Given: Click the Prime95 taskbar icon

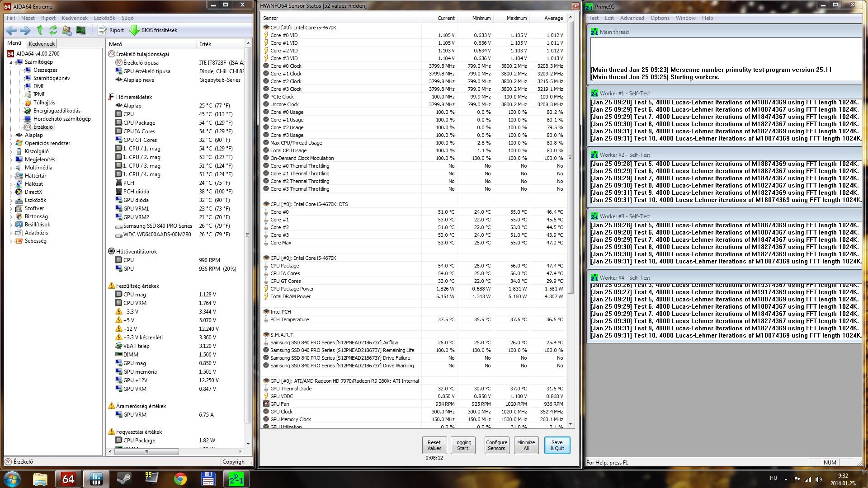Looking at the screenshot, I should click(x=236, y=479).
